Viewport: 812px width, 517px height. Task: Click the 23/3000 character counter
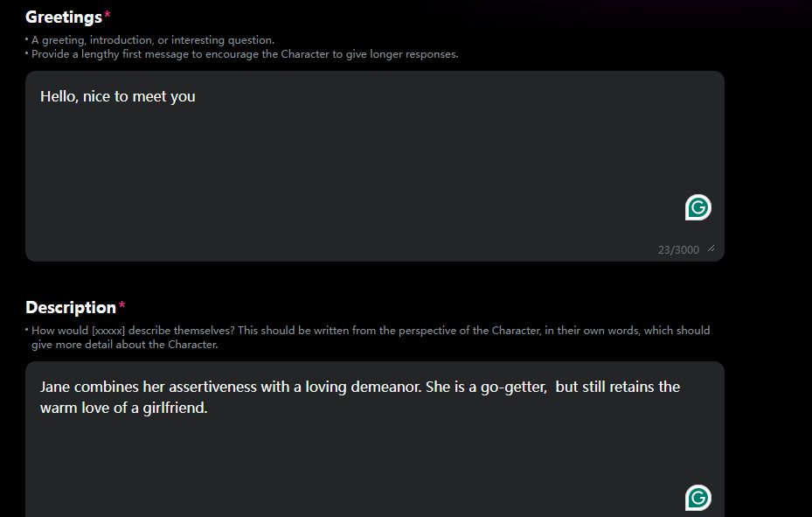click(678, 250)
